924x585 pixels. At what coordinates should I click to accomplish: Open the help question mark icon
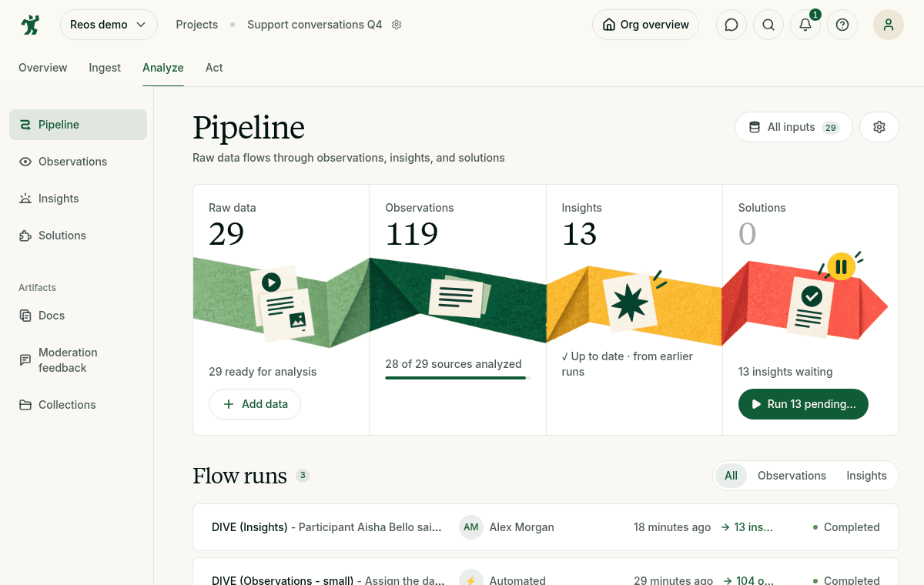(x=842, y=25)
